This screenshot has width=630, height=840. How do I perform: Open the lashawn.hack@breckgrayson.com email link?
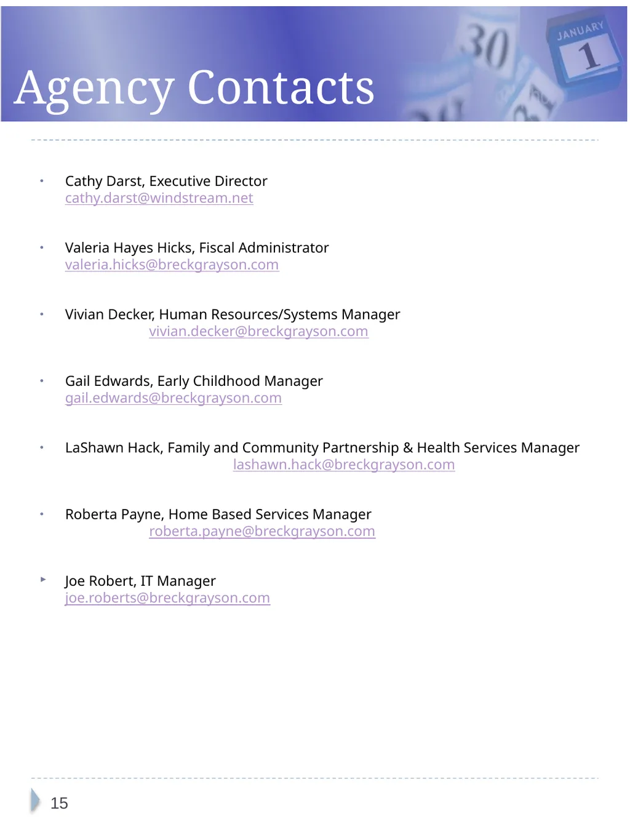point(344,465)
